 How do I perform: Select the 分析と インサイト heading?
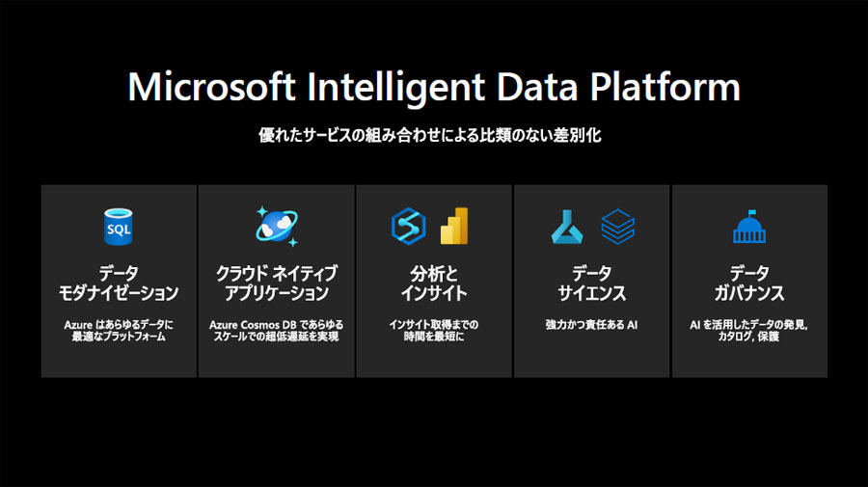pos(434,283)
